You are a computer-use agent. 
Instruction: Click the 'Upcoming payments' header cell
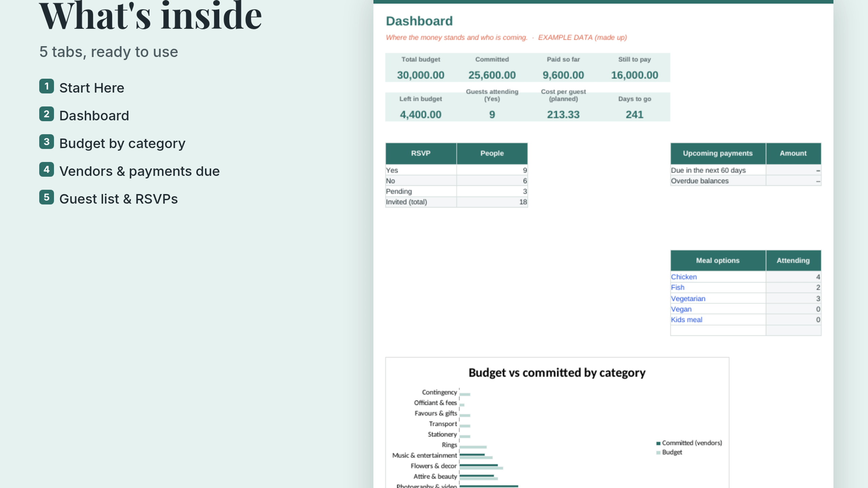(x=718, y=153)
